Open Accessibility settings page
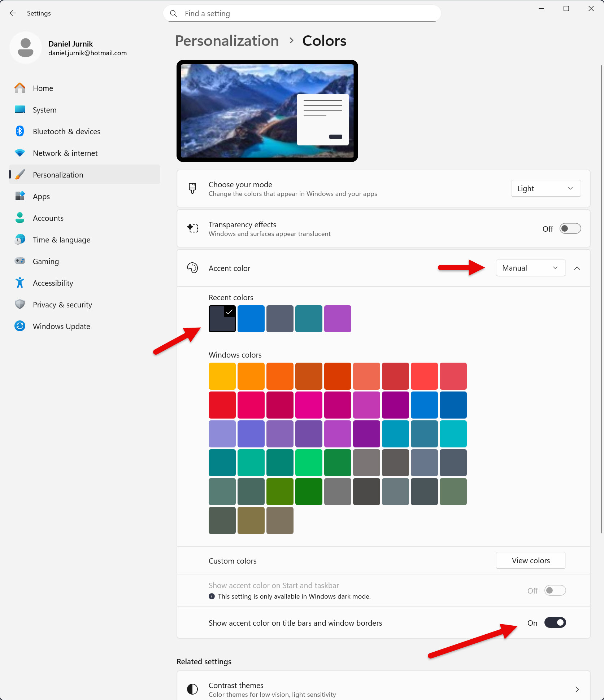This screenshot has width=604, height=700. tap(84, 283)
